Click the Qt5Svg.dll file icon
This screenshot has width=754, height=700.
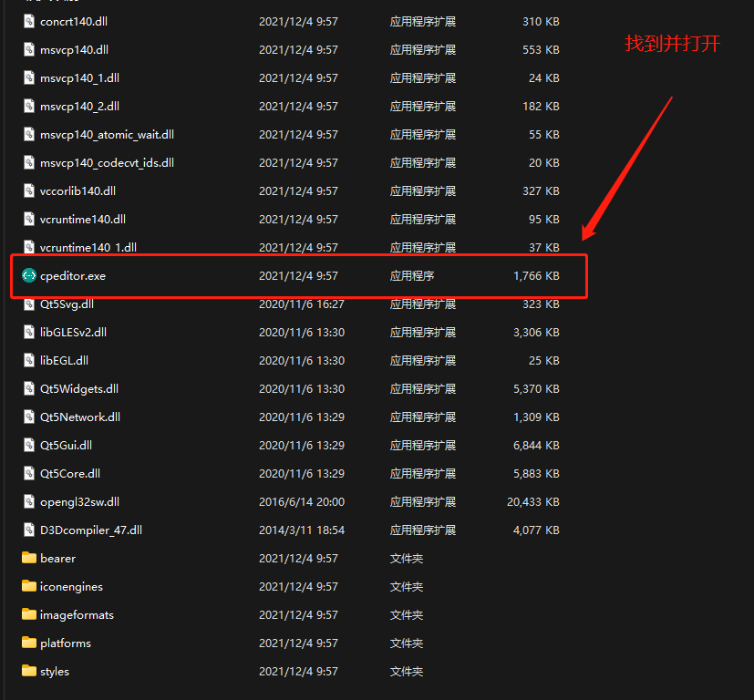28,304
